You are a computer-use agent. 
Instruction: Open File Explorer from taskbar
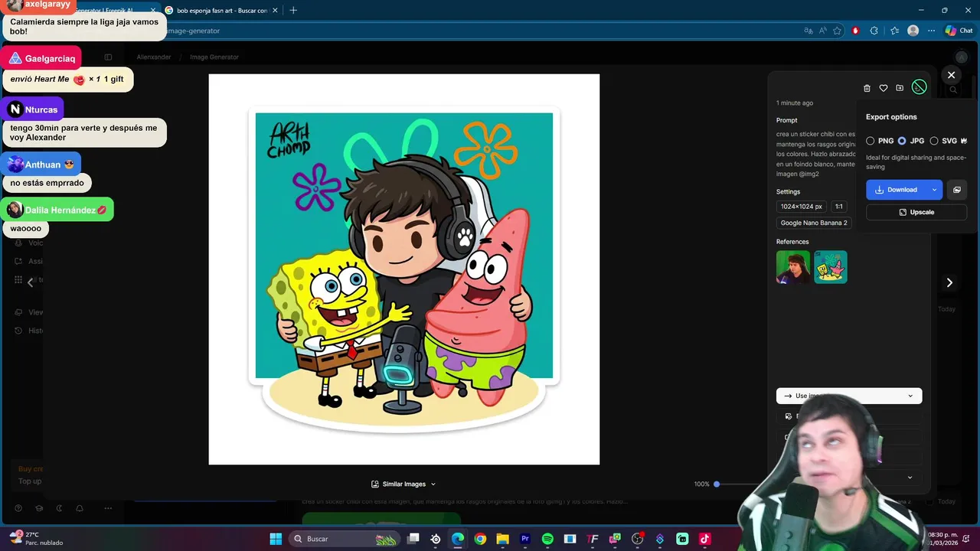click(502, 539)
